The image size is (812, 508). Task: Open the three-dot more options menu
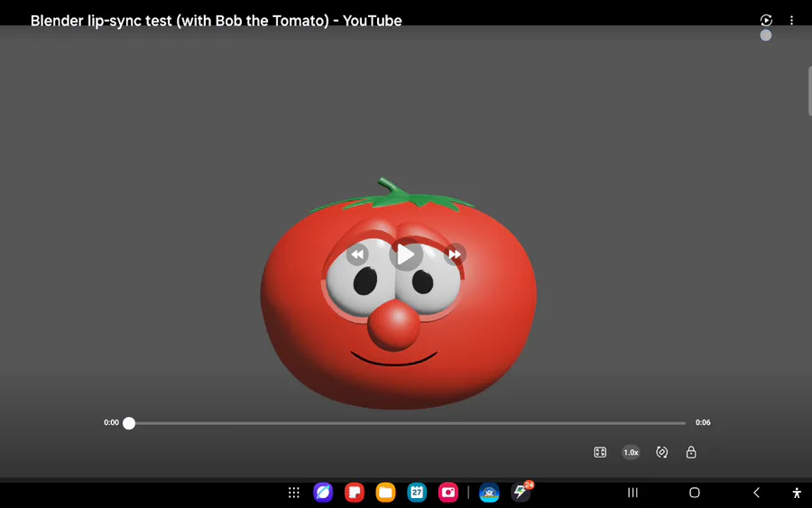point(791,20)
